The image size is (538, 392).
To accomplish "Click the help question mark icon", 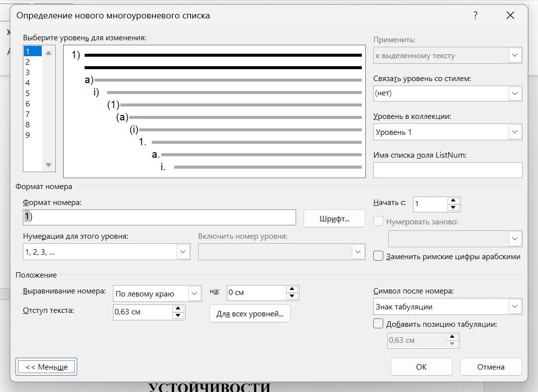I will (475, 15).
